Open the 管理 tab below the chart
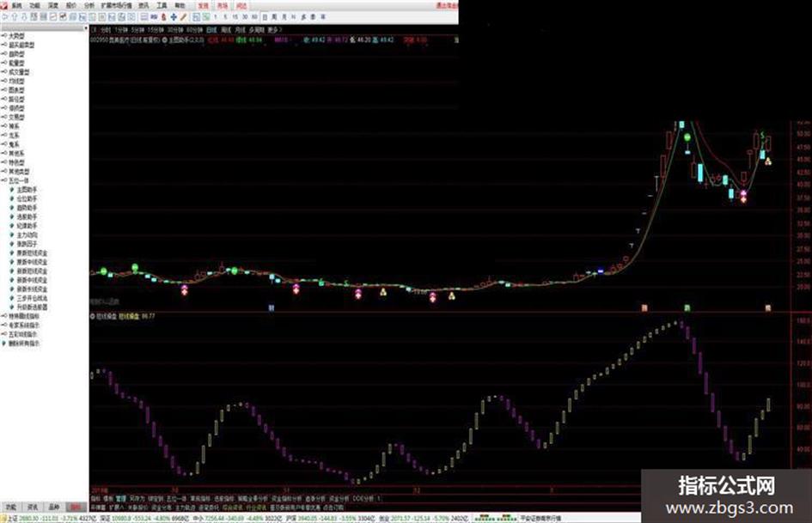 (x=121, y=498)
